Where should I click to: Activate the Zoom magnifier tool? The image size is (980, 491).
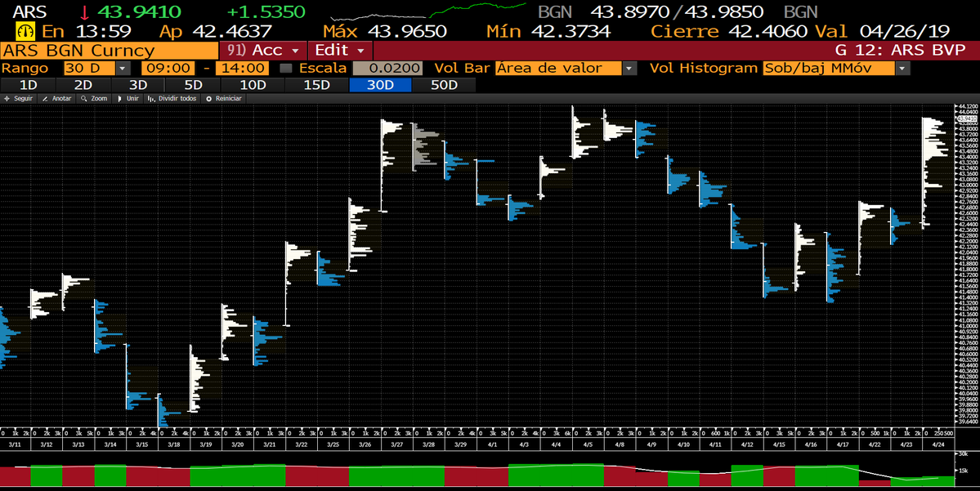coord(94,99)
